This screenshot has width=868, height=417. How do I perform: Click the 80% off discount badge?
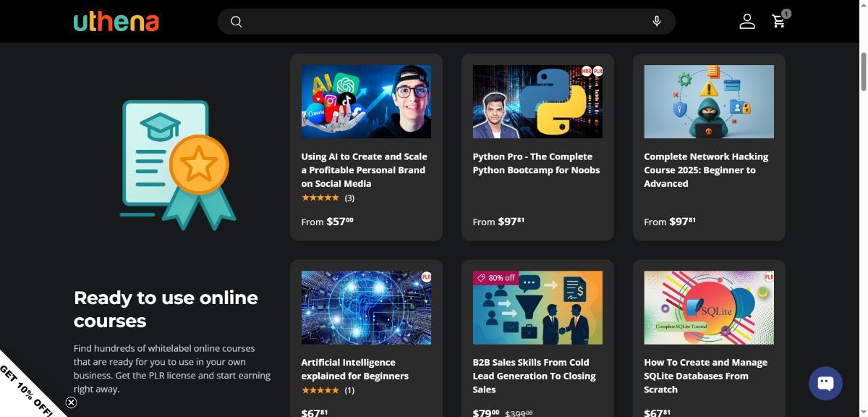(x=495, y=278)
